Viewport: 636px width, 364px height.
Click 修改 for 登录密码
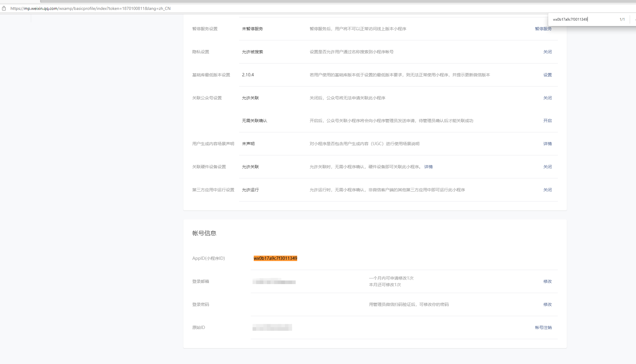547,304
